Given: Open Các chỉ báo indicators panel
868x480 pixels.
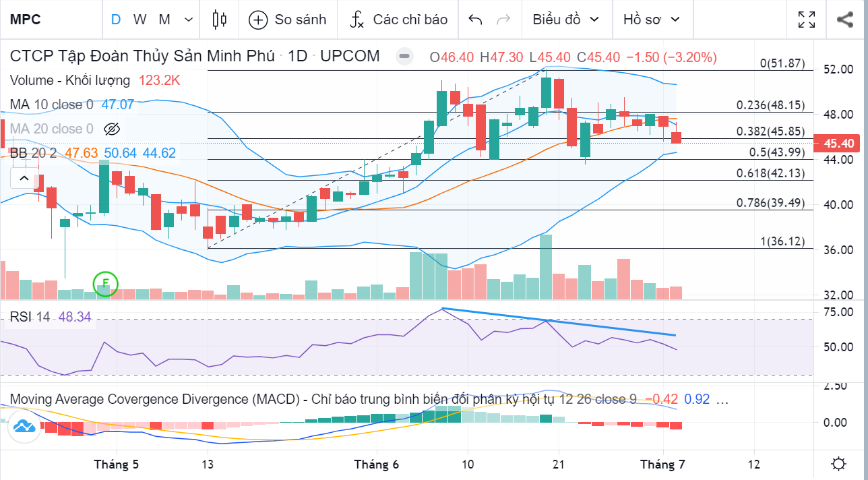Looking at the screenshot, I should [x=398, y=20].
